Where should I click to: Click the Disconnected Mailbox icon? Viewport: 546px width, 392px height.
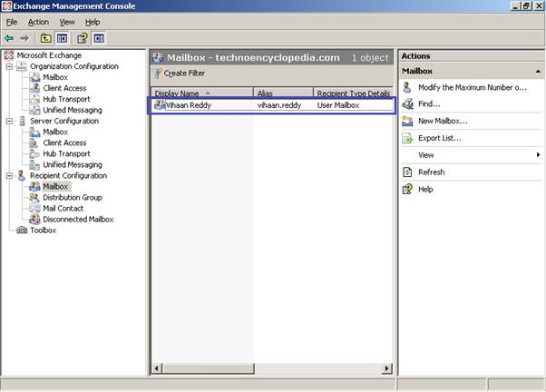(34, 220)
